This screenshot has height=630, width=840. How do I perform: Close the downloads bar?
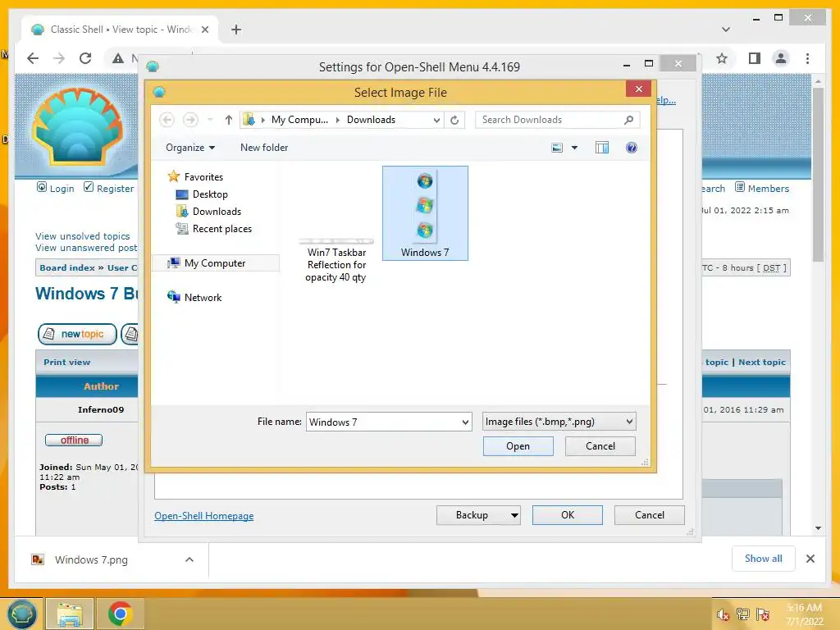[810, 559]
